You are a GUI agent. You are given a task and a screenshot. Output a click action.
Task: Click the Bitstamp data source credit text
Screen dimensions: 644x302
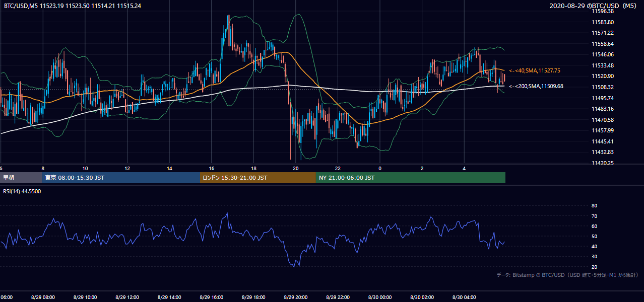(567, 275)
